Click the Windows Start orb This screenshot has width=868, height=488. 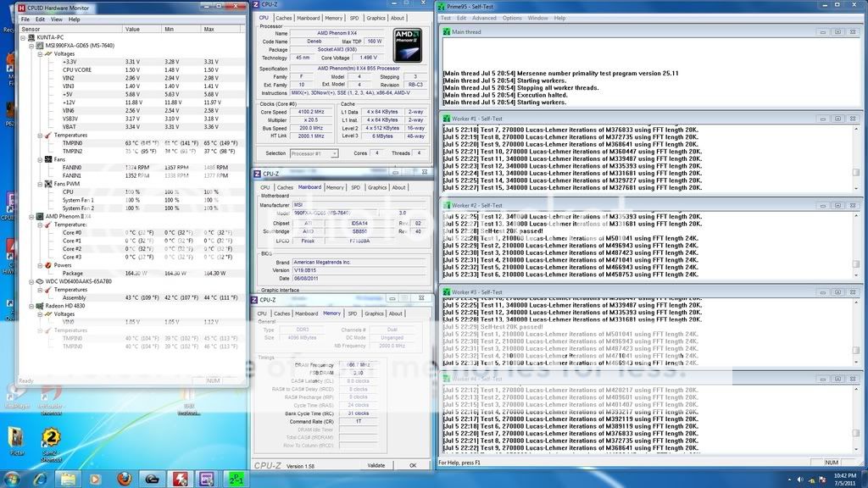coord(14,478)
